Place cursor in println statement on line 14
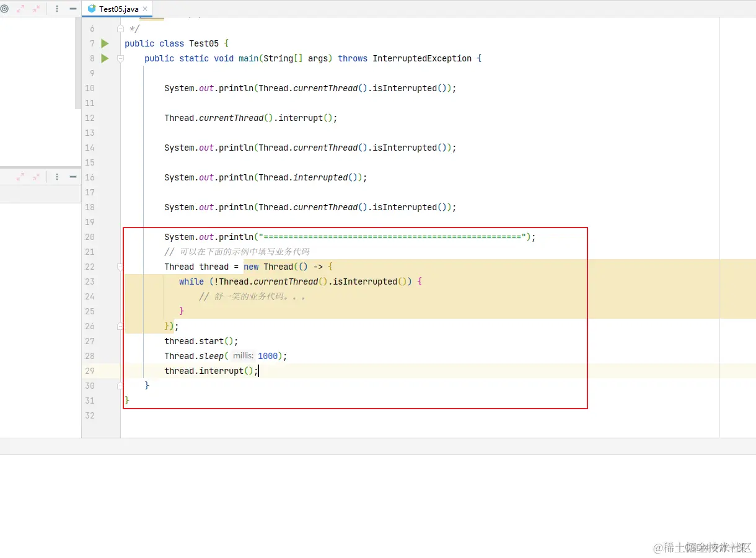Image resolution: width=756 pixels, height=558 pixels. pos(310,148)
